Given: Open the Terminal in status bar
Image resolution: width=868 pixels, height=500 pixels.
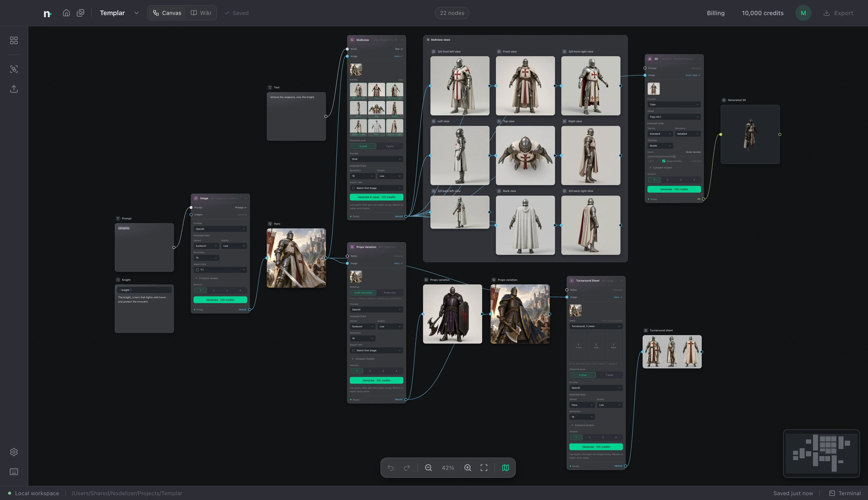Looking at the screenshot, I should click(845, 493).
